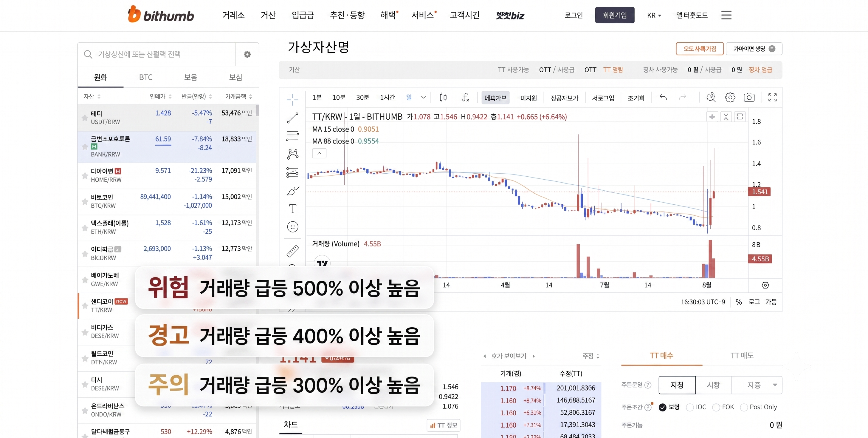The height and width of the screenshot is (438, 868).
Task: Click the search field in the asset list
Action: pos(156,54)
